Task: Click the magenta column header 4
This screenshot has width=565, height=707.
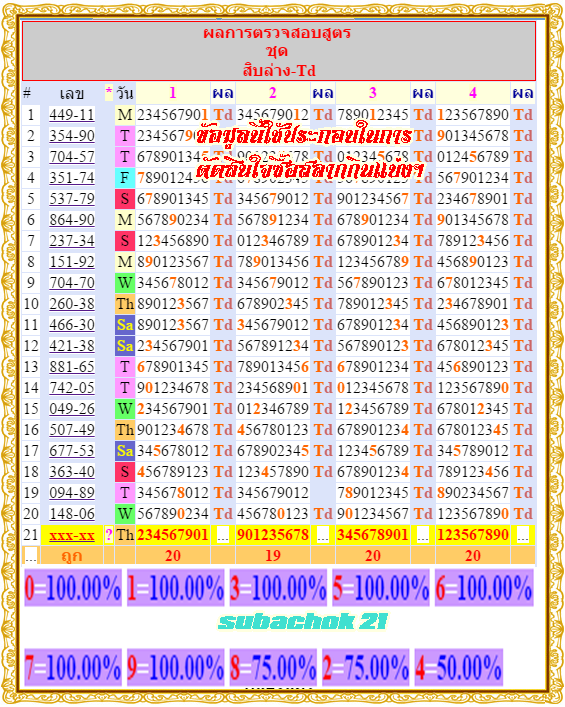Action: (x=473, y=93)
